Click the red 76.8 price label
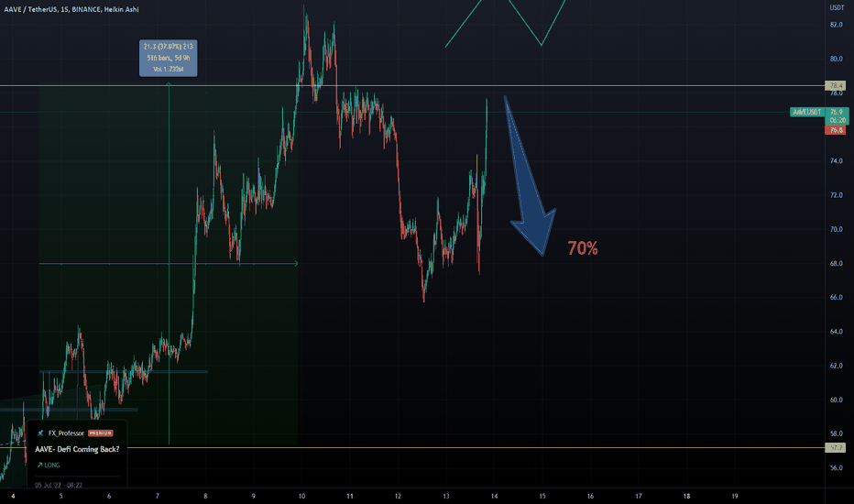The width and height of the screenshot is (854, 504). pyautogui.click(x=836, y=130)
